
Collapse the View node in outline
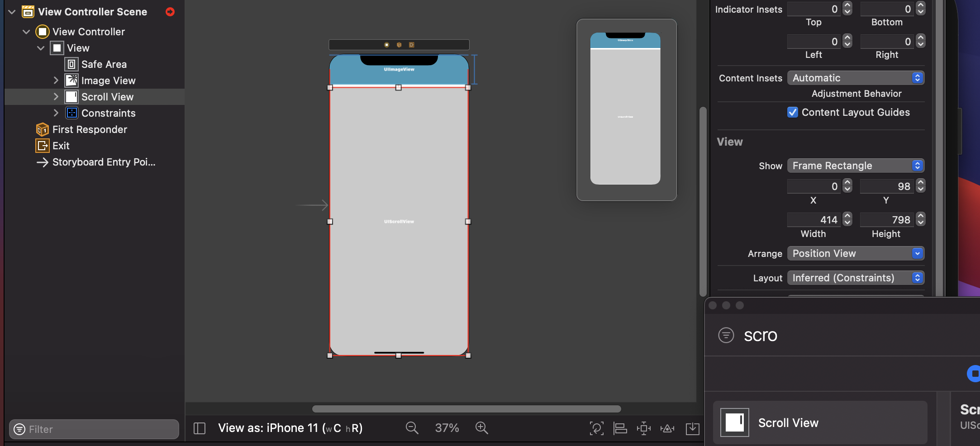coord(41,48)
